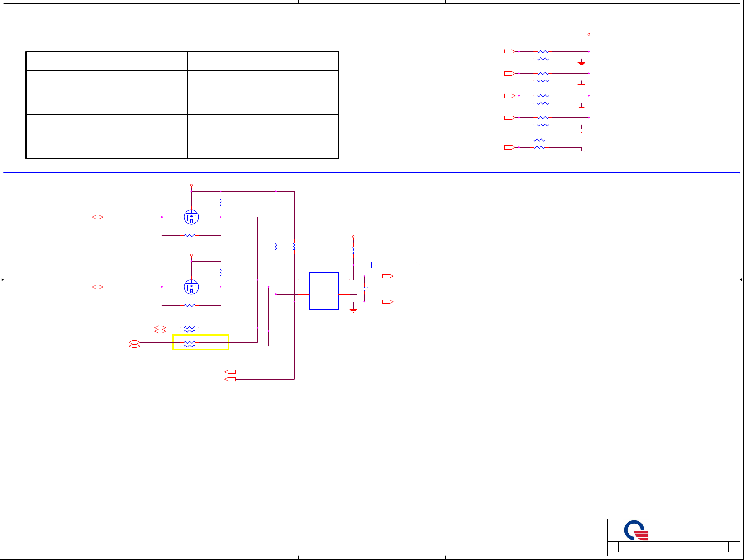Click the lowest ground symbol in the resistor ladder
The width and height of the screenshot is (744, 560).
coord(582,152)
